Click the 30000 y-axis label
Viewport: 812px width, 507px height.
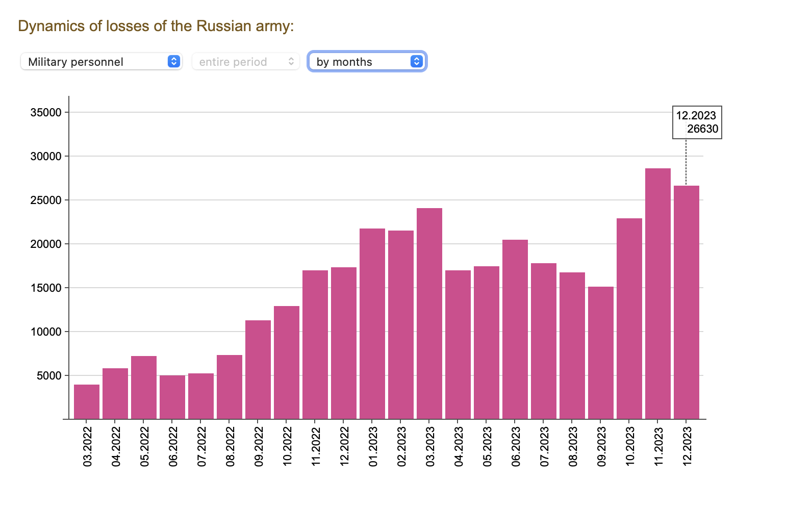[46, 156]
